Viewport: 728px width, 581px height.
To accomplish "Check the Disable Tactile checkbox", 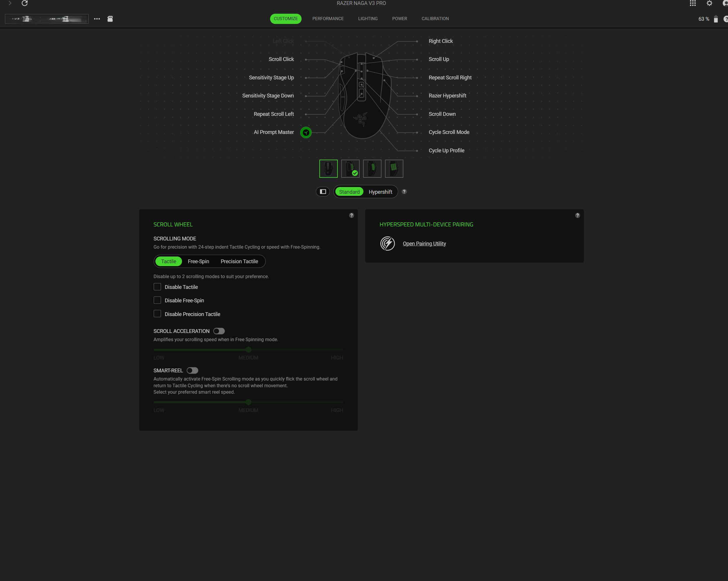I will pos(157,287).
